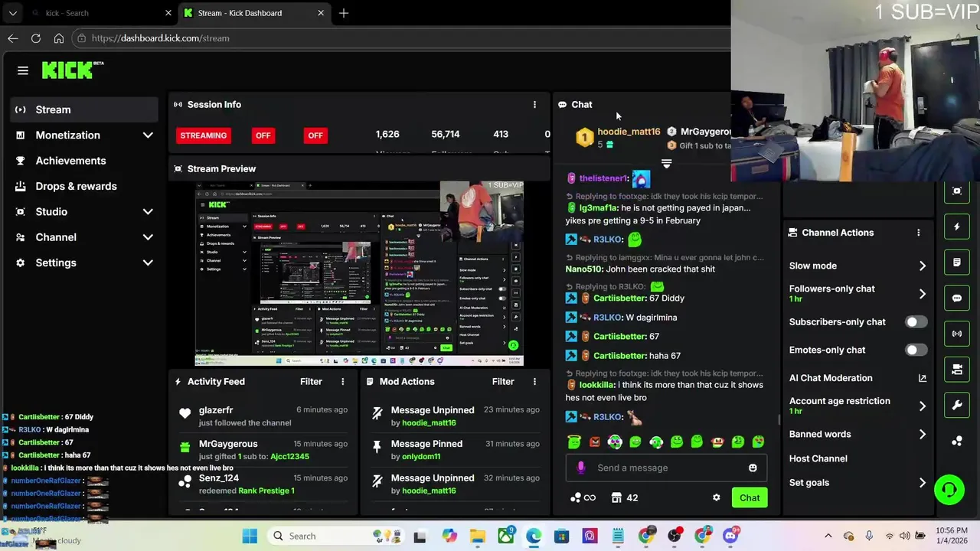This screenshot has height=551, width=980.
Task: Click the wrench icon in right sidebar
Action: tap(957, 406)
